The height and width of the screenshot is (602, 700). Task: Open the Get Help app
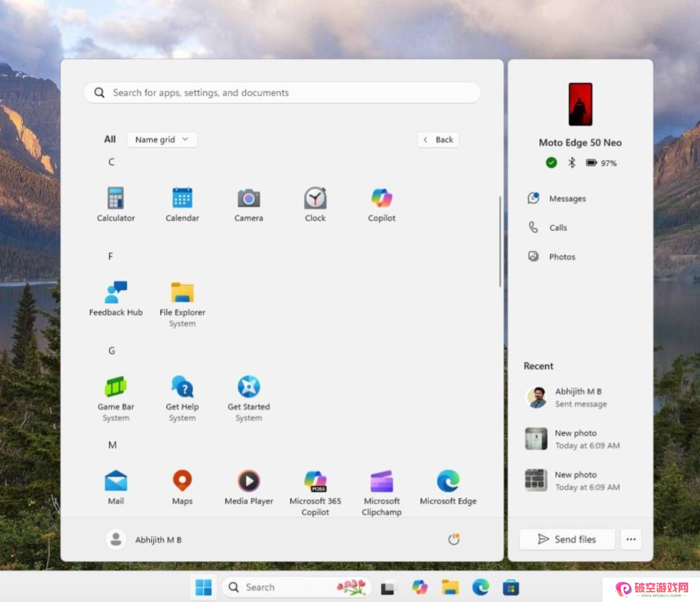point(182,398)
